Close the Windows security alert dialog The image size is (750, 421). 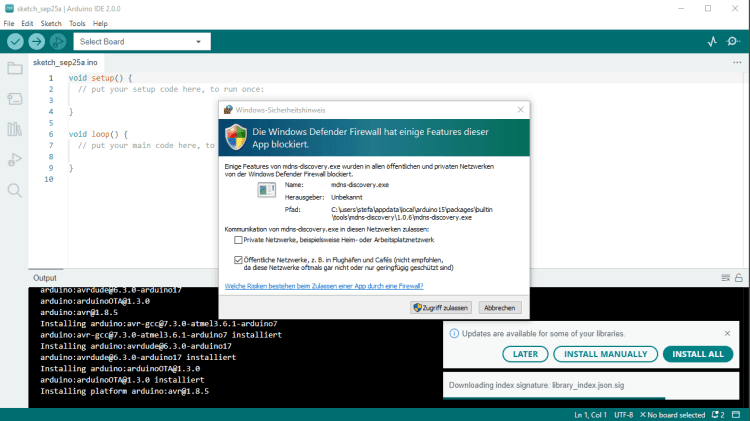point(520,110)
